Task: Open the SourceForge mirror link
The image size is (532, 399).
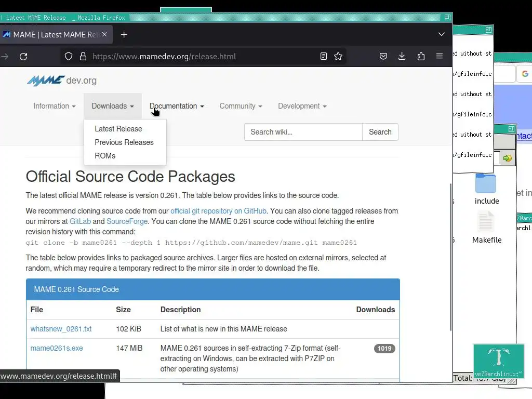Action: pyautogui.click(x=127, y=221)
